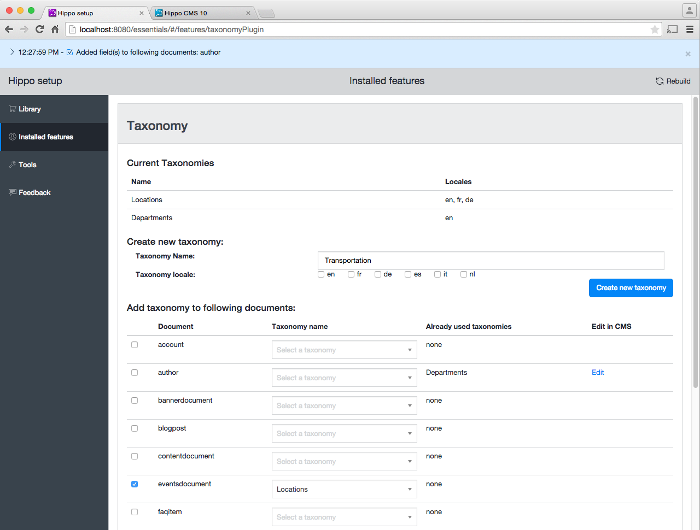This screenshot has width=700, height=530.
Task: Check the author document checkbox
Action: click(x=134, y=372)
